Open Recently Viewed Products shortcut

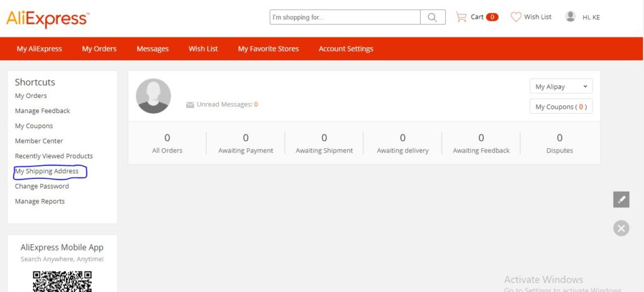coord(54,156)
